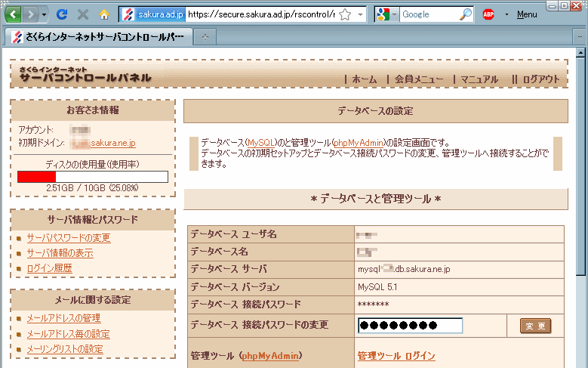This screenshot has width=588, height=368.
Task: Follow the MySQL link in the description
Action: [x=261, y=143]
